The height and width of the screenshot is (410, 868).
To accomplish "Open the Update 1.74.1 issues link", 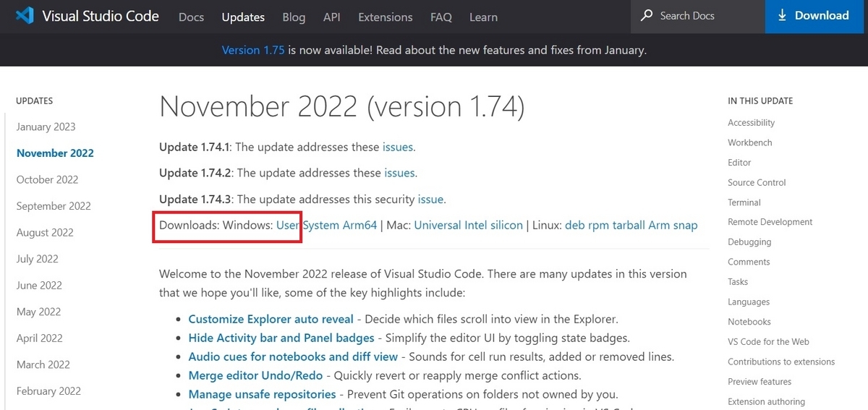I will [x=399, y=147].
